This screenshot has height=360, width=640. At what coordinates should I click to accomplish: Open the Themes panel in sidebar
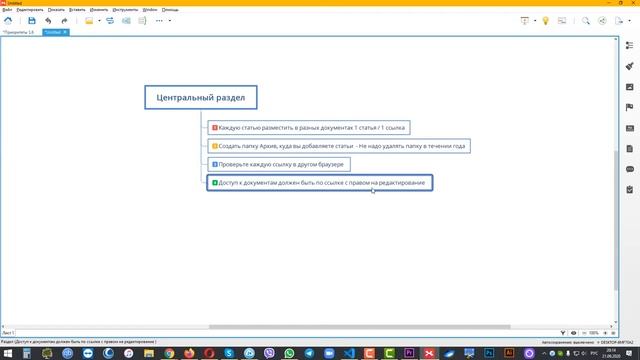[629, 128]
